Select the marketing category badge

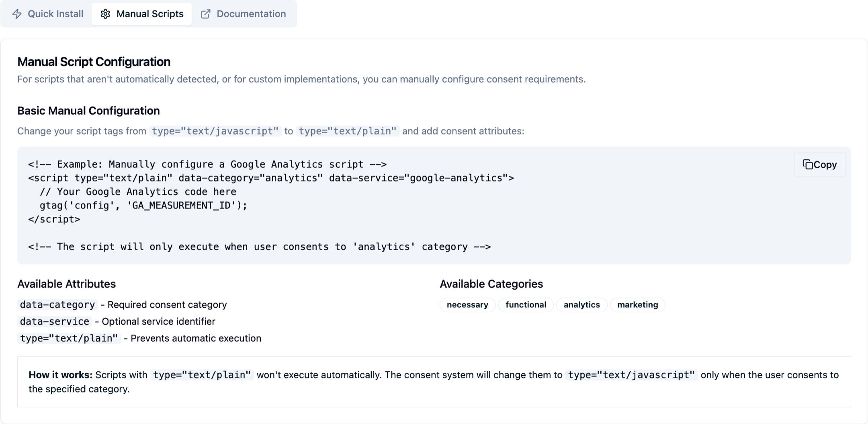pos(637,305)
